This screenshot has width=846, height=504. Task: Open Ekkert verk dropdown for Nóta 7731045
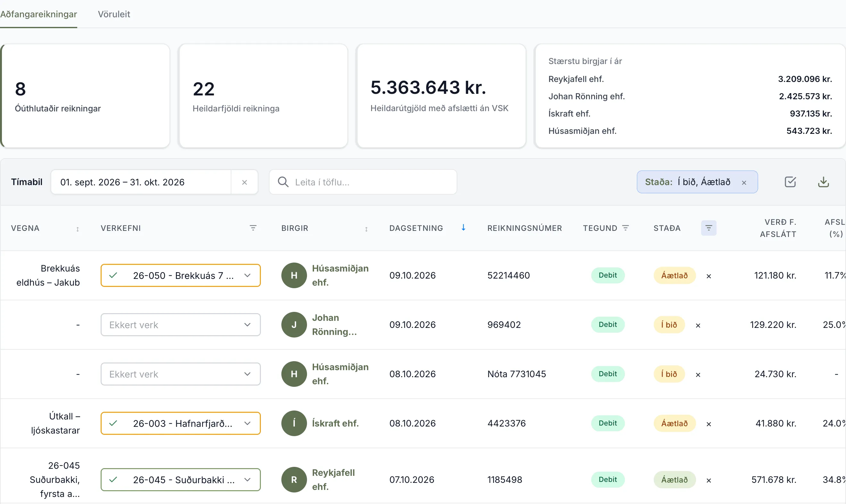click(x=180, y=374)
